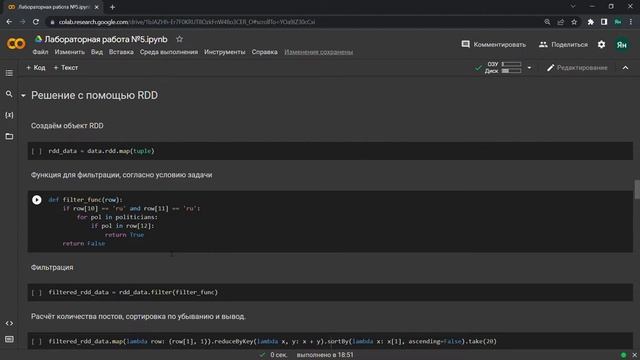
Task: Click the Изменения сохранены link
Action: click(318, 52)
